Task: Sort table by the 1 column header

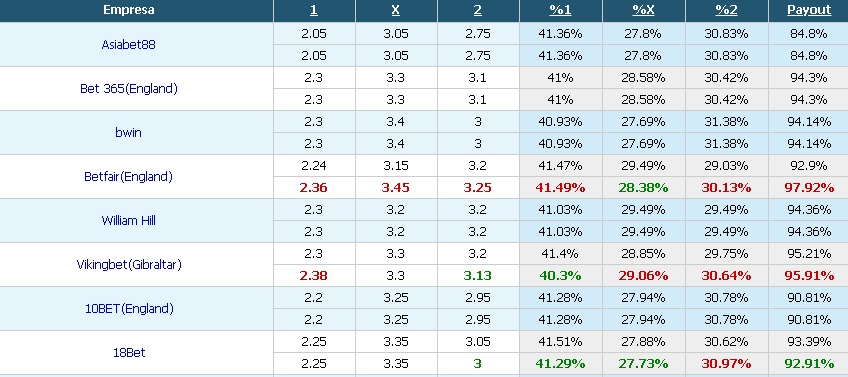Action: (x=314, y=10)
